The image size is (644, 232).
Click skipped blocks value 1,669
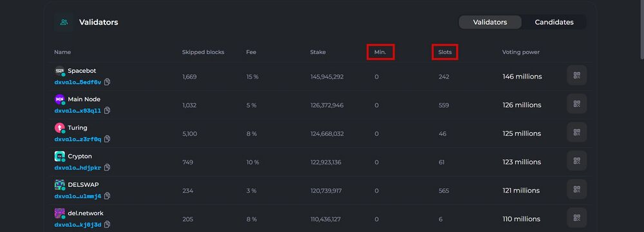[x=189, y=77]
